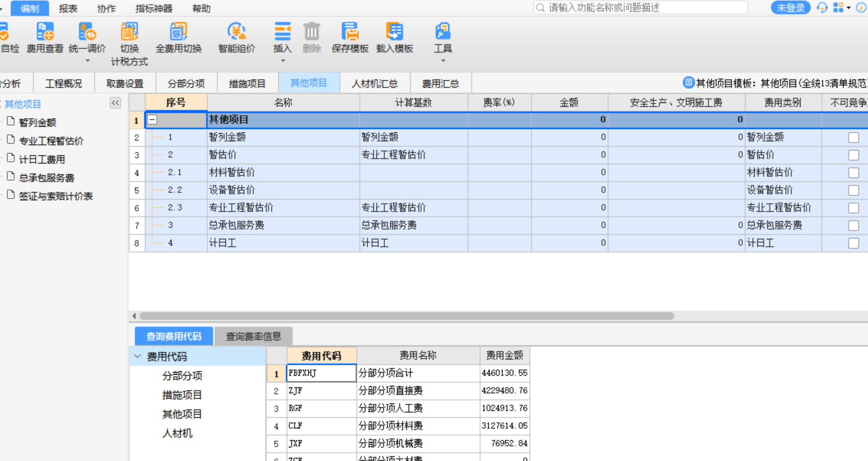
Task: Collapse sidebar with double chevron button
Action: coord(115,103)
